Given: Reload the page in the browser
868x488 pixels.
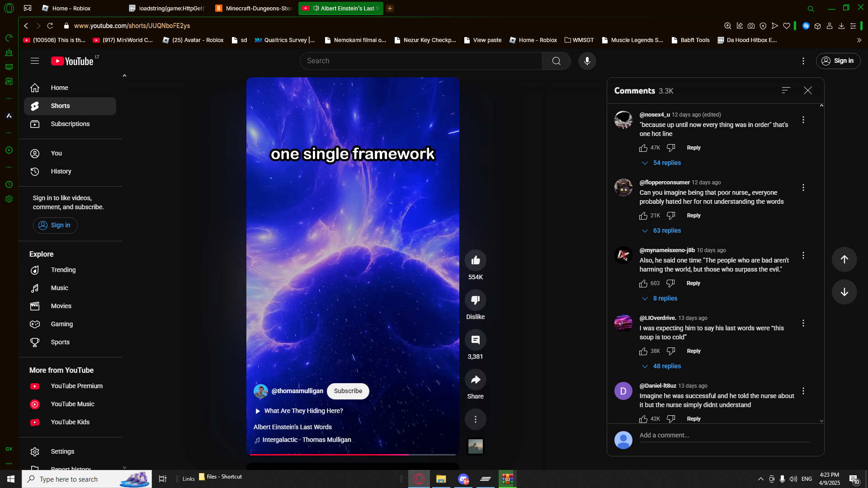Looking at the screenshot, I should (x=50, y=26).
